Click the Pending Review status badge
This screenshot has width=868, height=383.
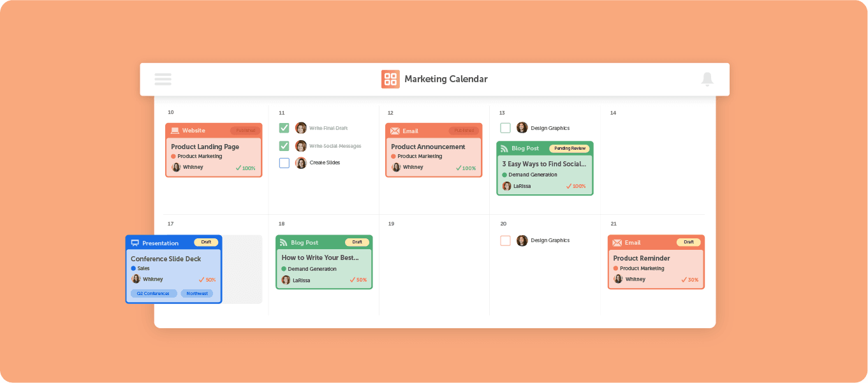pos(570,148)
